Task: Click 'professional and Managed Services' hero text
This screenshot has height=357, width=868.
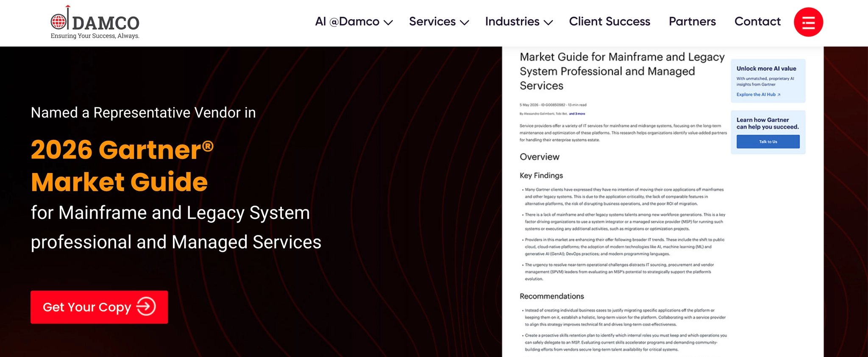Action: (176, 242)
